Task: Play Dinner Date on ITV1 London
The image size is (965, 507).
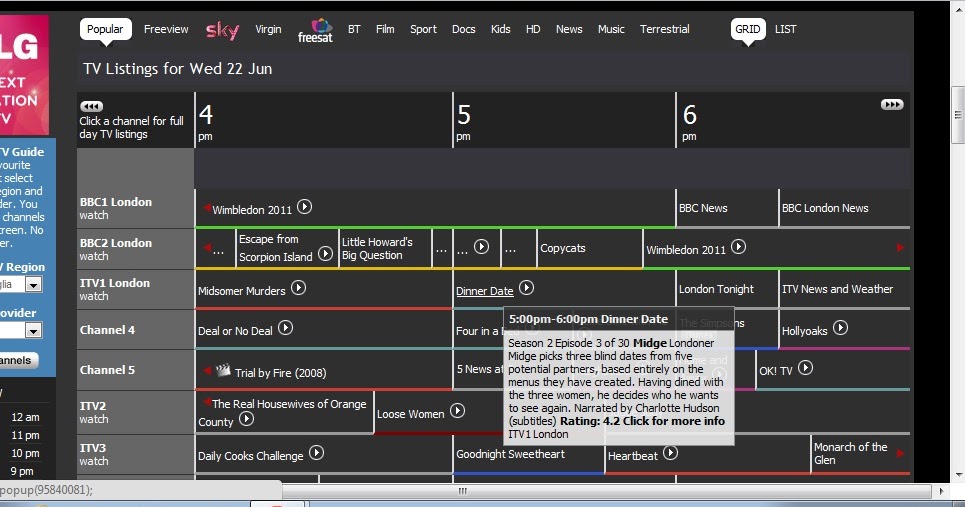Action: coord(526,288)
